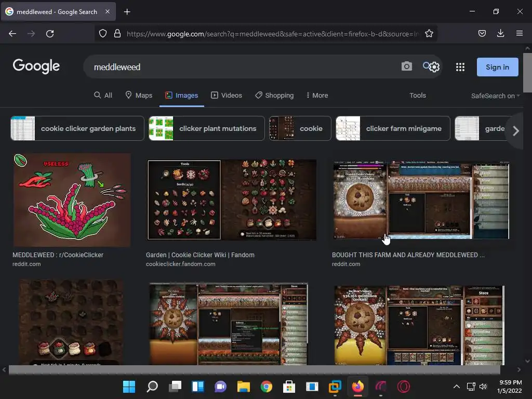Open the BOUGHT THIS FARM screenshot image

click(x=421, y=200)
